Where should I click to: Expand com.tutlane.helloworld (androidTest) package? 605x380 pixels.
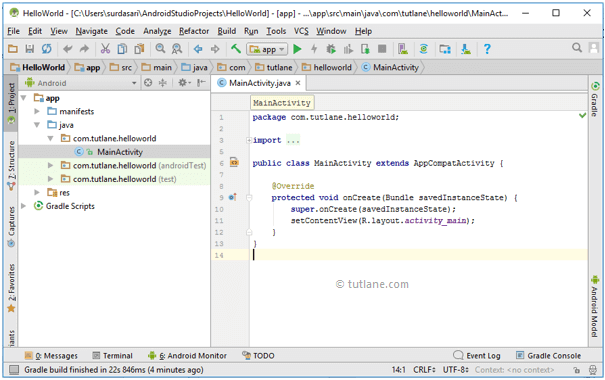coord(51,166)
